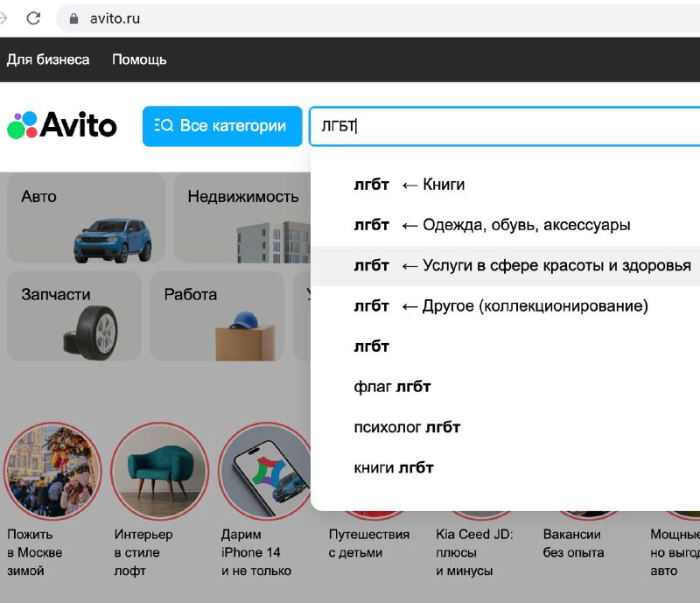Click the search field containing 'ЛГБТ'
Image resolution: width=700 pixels, height=603 pixels.
pyautogui.click(x=505, y=126)
